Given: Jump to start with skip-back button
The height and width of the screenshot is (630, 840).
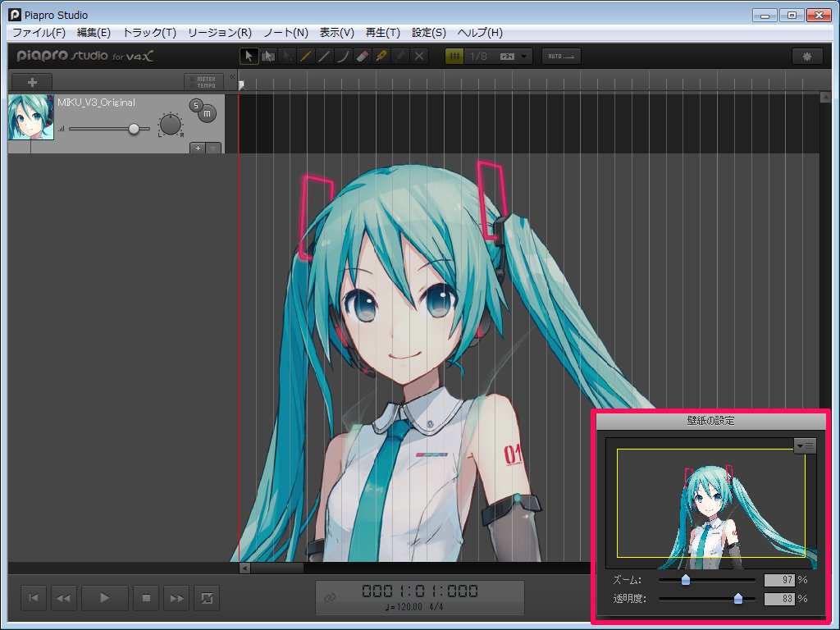Looking at the screenshot, I should (x=33, y=598).
